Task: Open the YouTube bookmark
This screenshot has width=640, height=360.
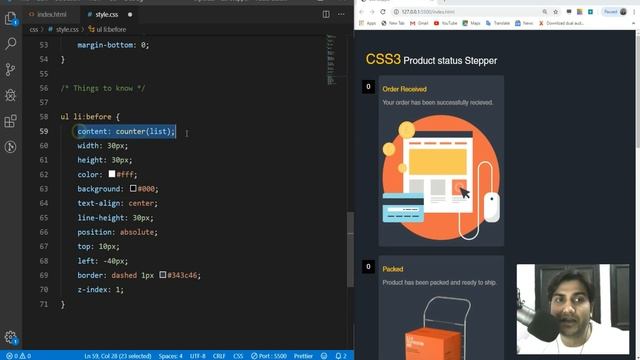Action: pyautogui.click(x=445, y=23)
